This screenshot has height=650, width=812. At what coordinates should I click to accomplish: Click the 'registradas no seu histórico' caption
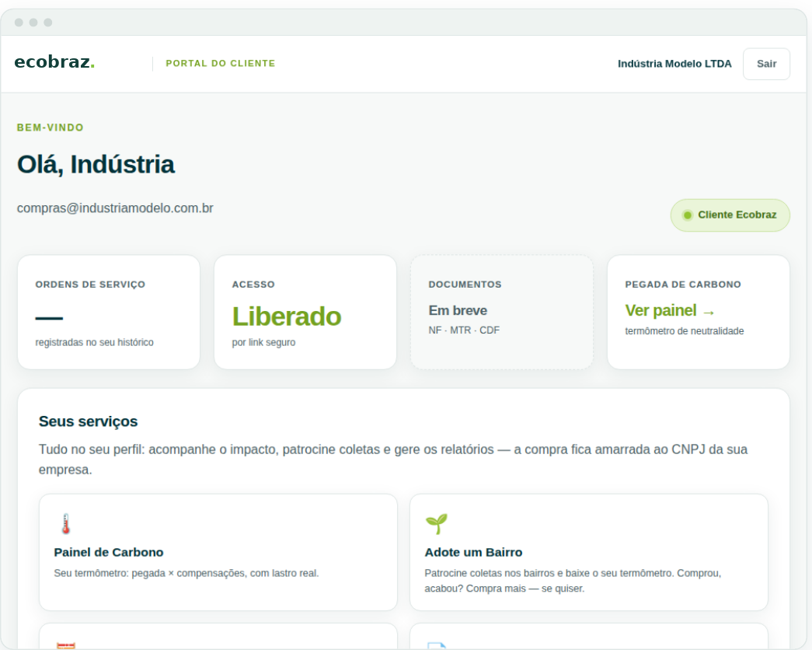94,342
